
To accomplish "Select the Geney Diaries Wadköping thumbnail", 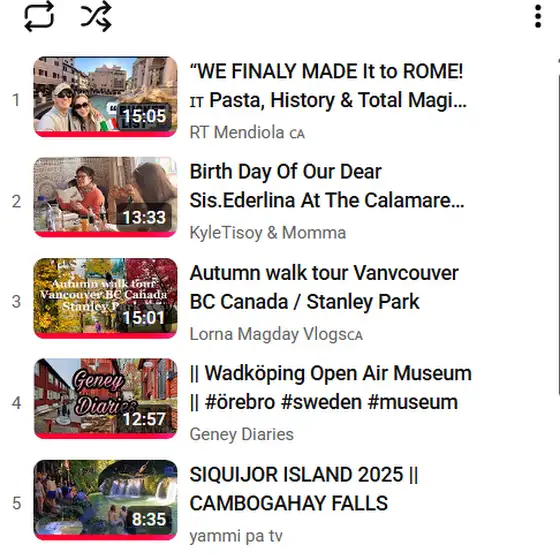I will 105,399.
